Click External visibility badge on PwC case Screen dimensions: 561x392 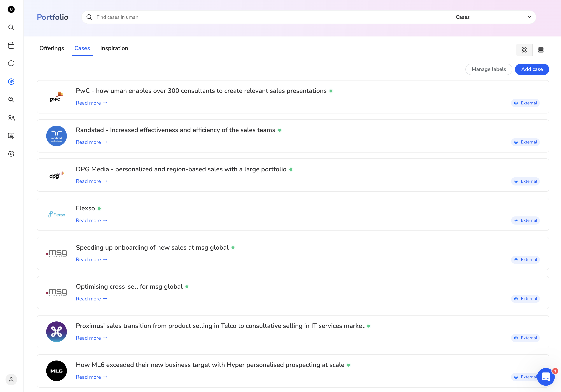pyautogui.click(x=525, y=103)
